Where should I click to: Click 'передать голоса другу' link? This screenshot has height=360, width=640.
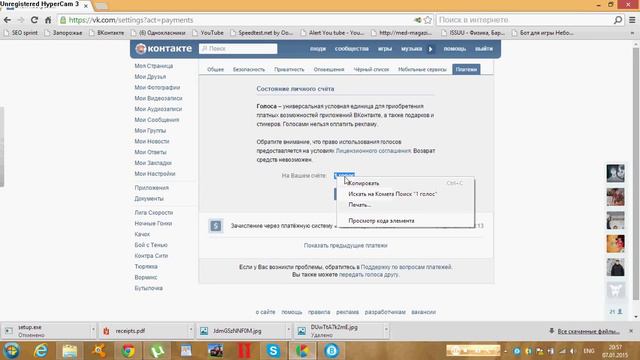tap(368, 275)
